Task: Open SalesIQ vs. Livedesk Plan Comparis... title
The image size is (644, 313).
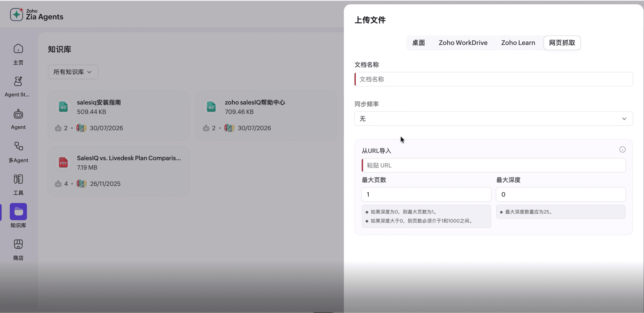Action: coord(129,158)
